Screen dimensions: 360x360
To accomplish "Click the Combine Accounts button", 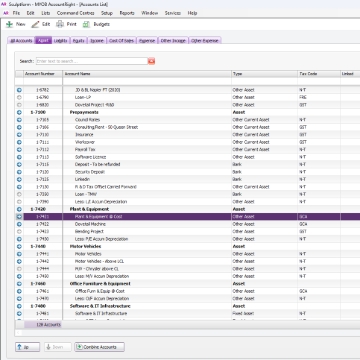I will click(x=100, y=347).
